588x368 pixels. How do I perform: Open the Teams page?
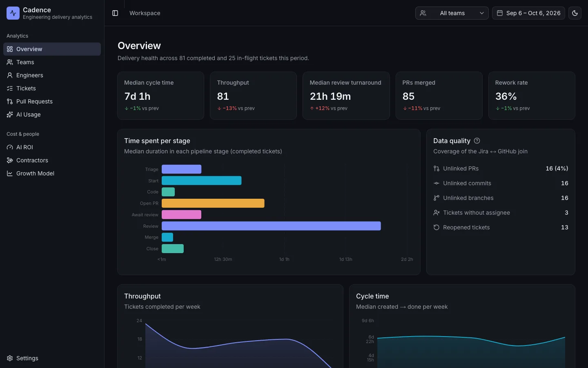[52, 62]
